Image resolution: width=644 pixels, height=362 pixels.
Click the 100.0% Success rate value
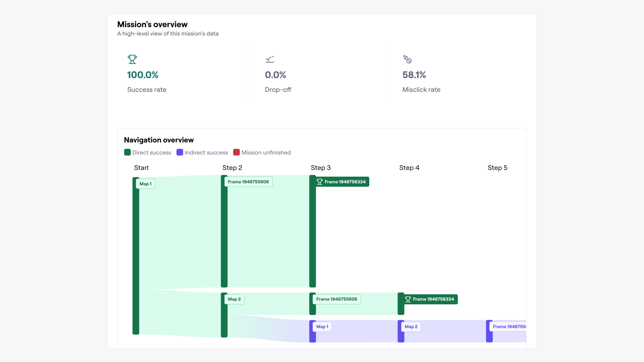pyautogui.click(x=143, y=75)
